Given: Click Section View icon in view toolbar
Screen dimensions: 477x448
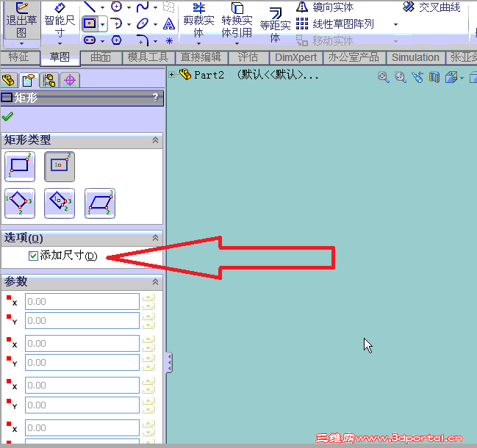Looking at the screenshot, I should coord(434,77).
